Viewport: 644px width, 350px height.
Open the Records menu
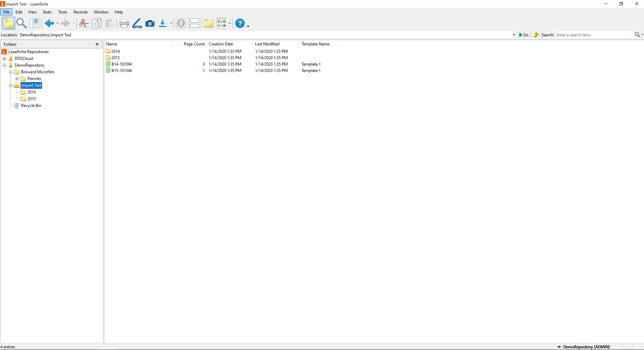(x=80, y=12)
